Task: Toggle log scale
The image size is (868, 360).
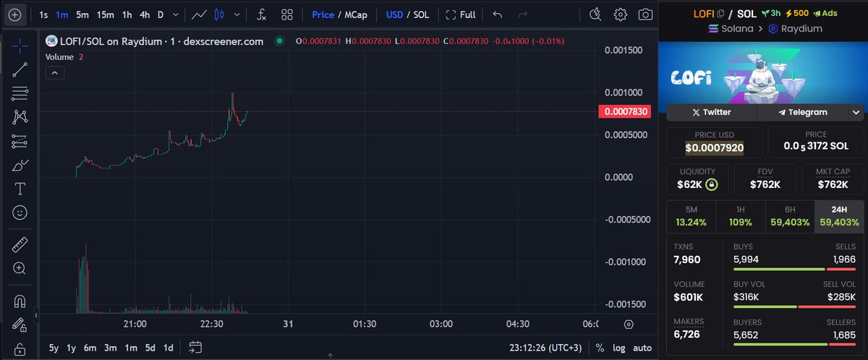Action: point(619,348)
